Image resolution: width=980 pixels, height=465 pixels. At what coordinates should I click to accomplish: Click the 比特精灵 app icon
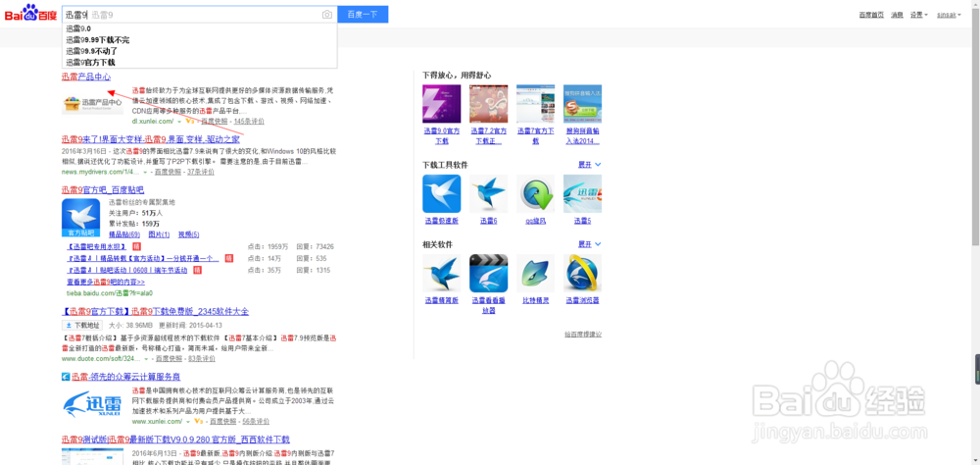pos(536,273)
